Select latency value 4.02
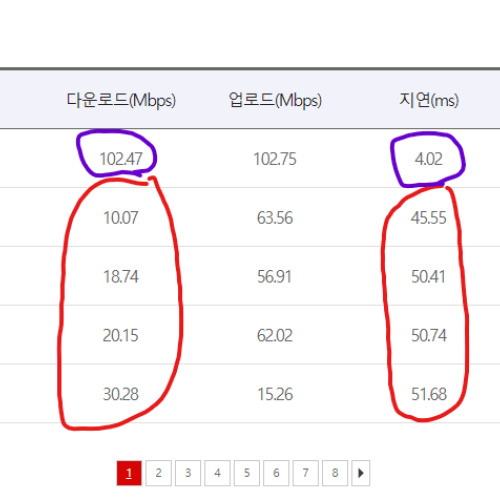Image resolution: width=500 pixels, height=500 pixels. point(429,159)
